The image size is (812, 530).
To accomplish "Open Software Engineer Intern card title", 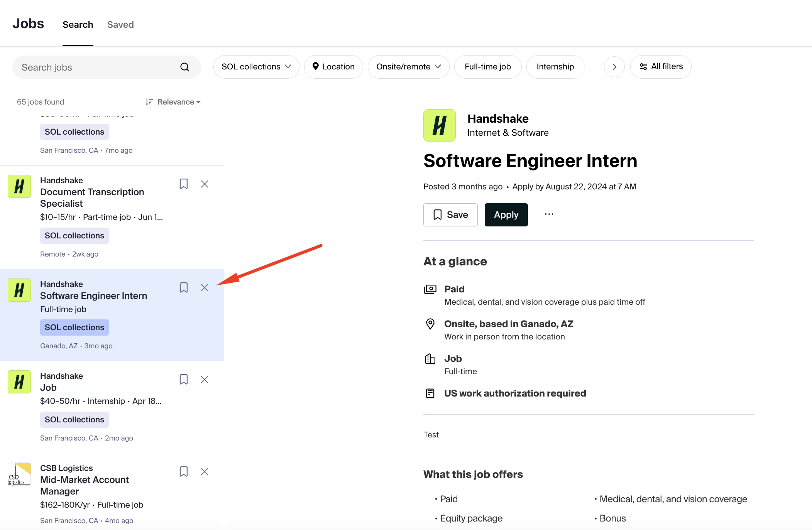I will pos(94,296).
